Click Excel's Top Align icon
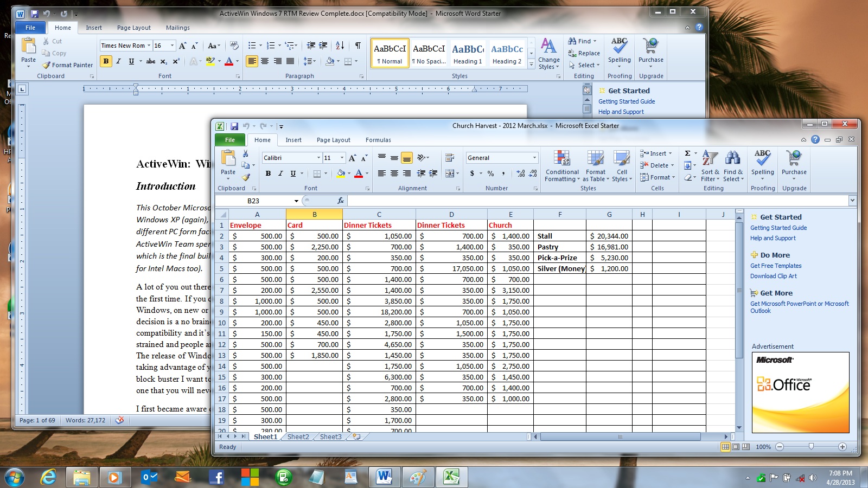The width and height of the screenshot is (868, 488). (x=382, y=158)
